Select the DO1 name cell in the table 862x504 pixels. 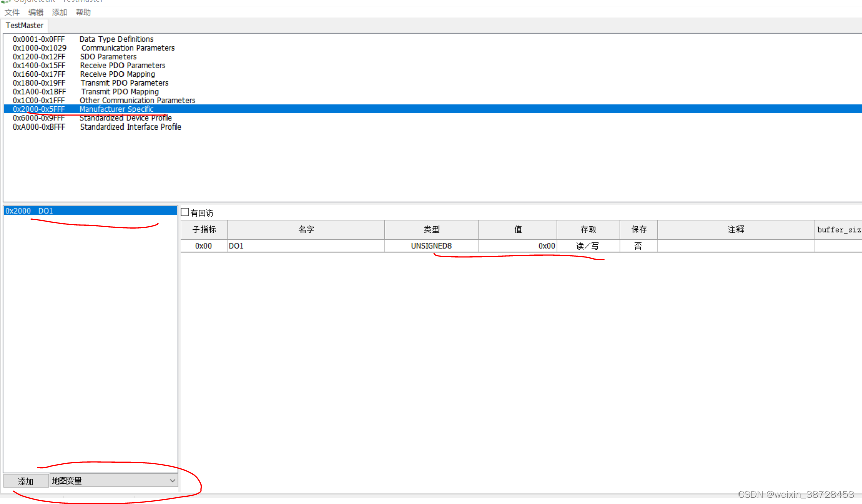[306, 246]
